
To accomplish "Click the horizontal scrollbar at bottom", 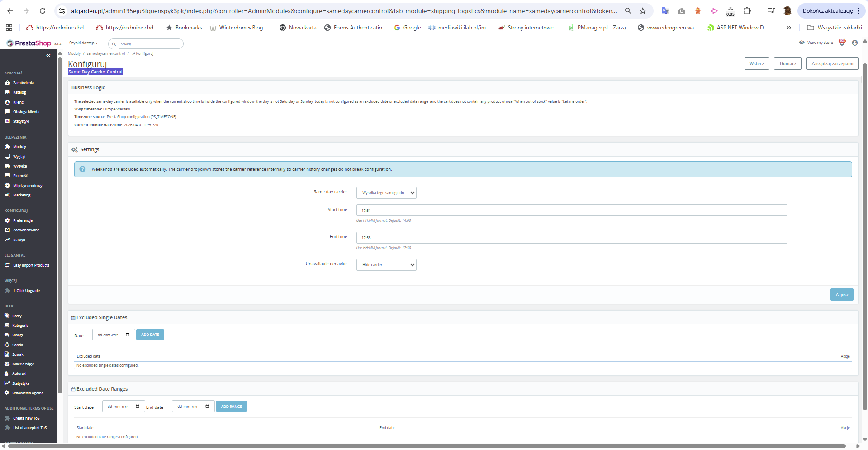I will [x=427, y=446].
